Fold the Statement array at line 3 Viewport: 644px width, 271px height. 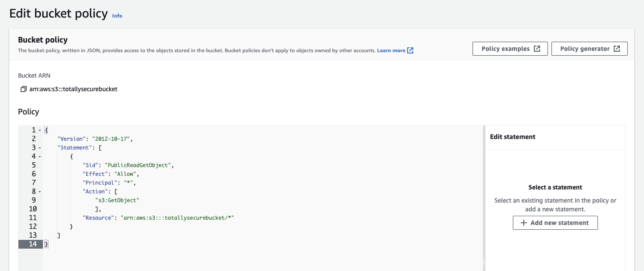(39, 148)
